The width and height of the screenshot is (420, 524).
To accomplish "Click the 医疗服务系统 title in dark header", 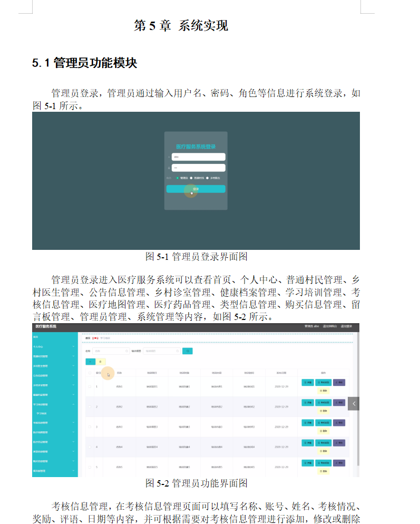I will click(x=46, y=326).
